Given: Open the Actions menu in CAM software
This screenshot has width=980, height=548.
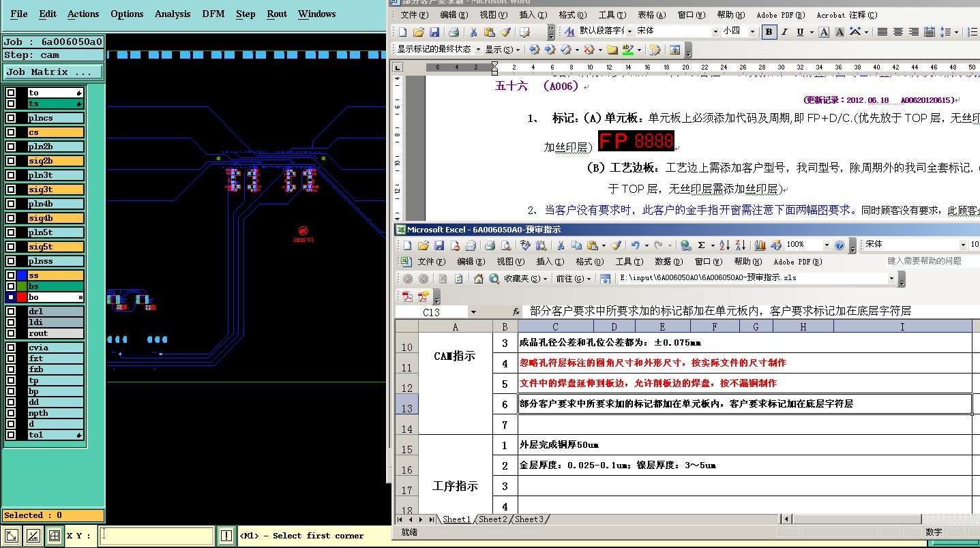Looking at the screenshot, I should (x=83, y=14).
